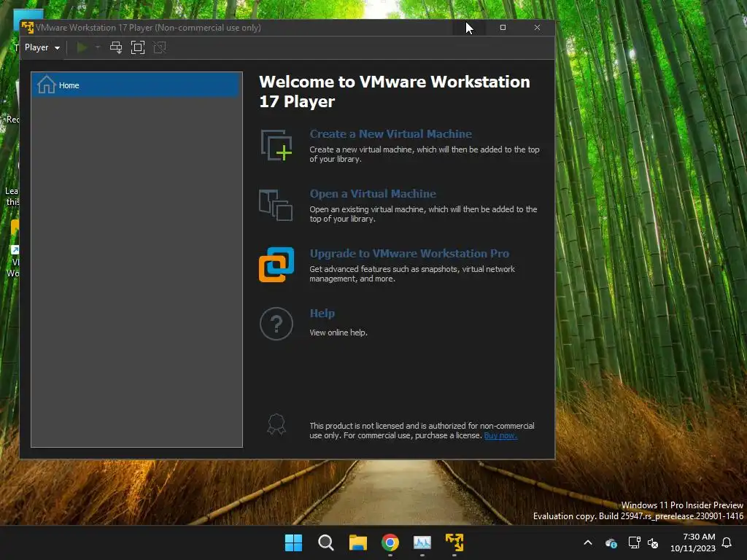
Task: Click the VMware Workstation Pro logo icon
Action: [276, 265]
